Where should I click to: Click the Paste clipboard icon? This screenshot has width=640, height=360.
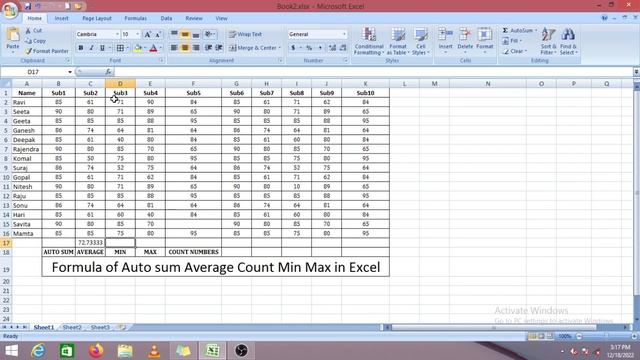coord(13,35)
